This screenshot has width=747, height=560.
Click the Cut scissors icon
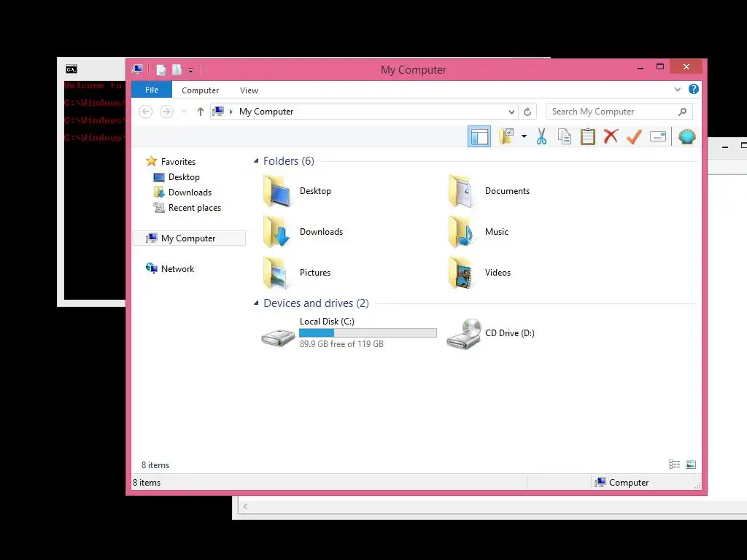(x=542, y=136)
